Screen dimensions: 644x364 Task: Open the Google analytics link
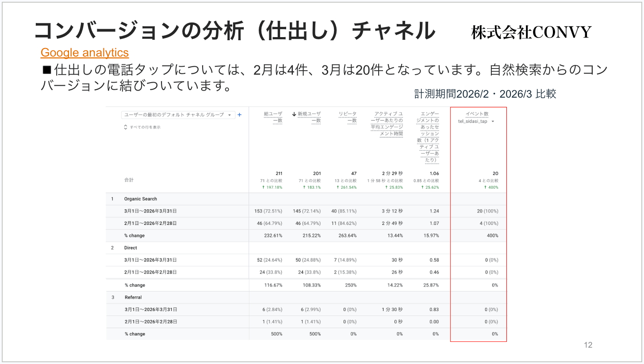click(x=84, y=53)
